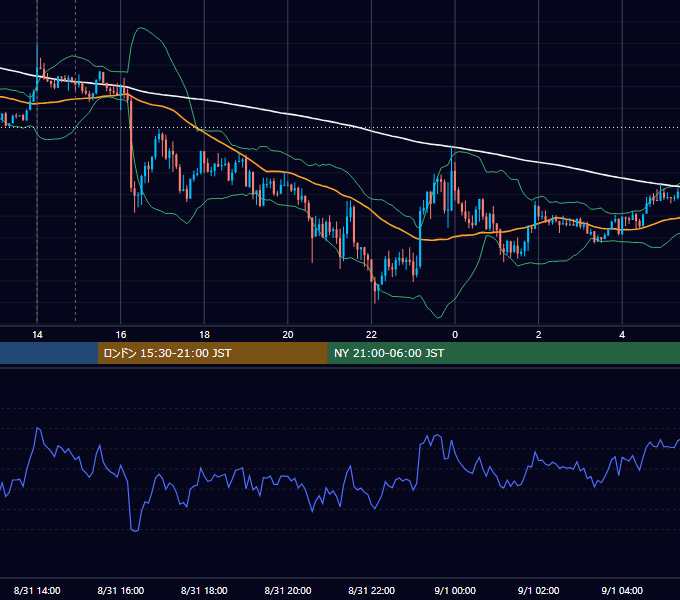Click the hour label 2 on upper axis

pyautogui.click(x=539, y=335)
